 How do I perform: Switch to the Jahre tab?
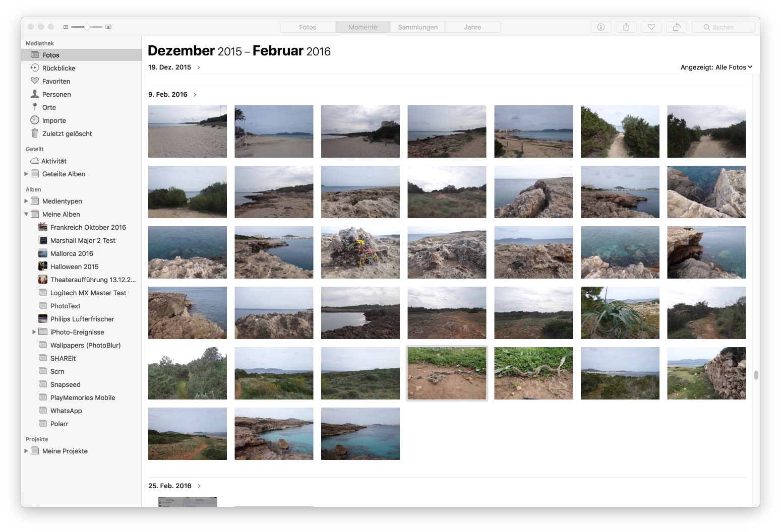click(x=472, y=27)
